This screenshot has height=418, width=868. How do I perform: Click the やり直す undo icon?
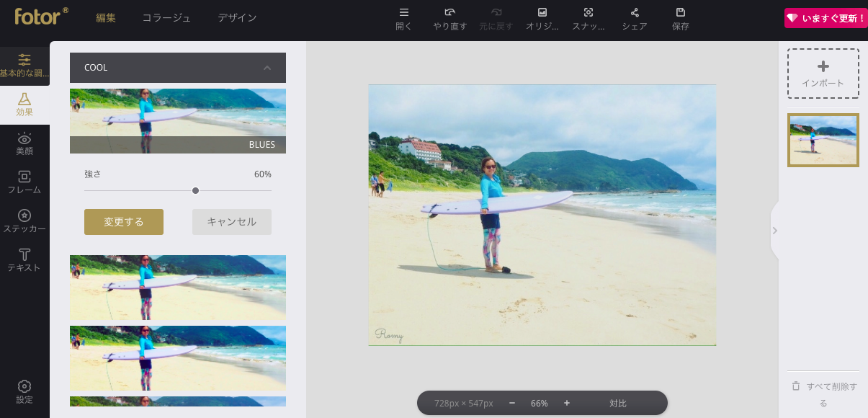pos(450,12)
